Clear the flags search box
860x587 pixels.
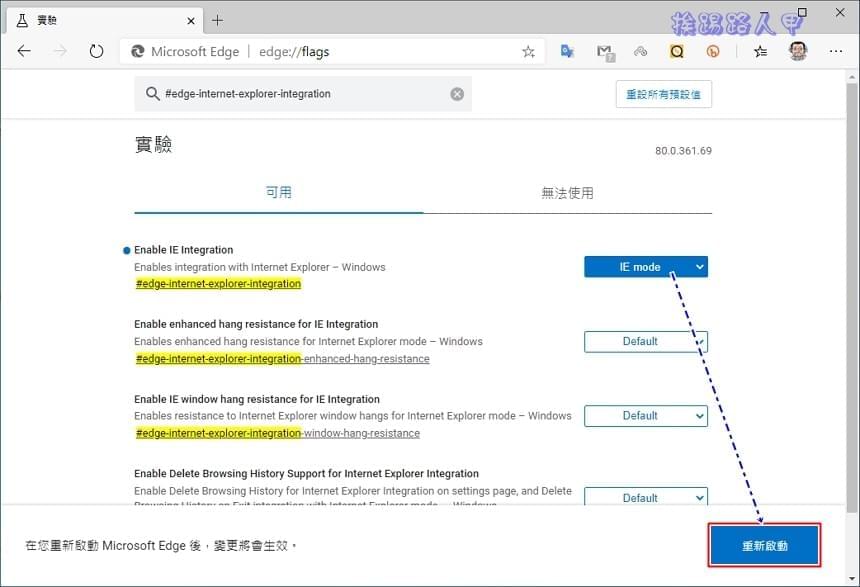(x=457, y=94)
